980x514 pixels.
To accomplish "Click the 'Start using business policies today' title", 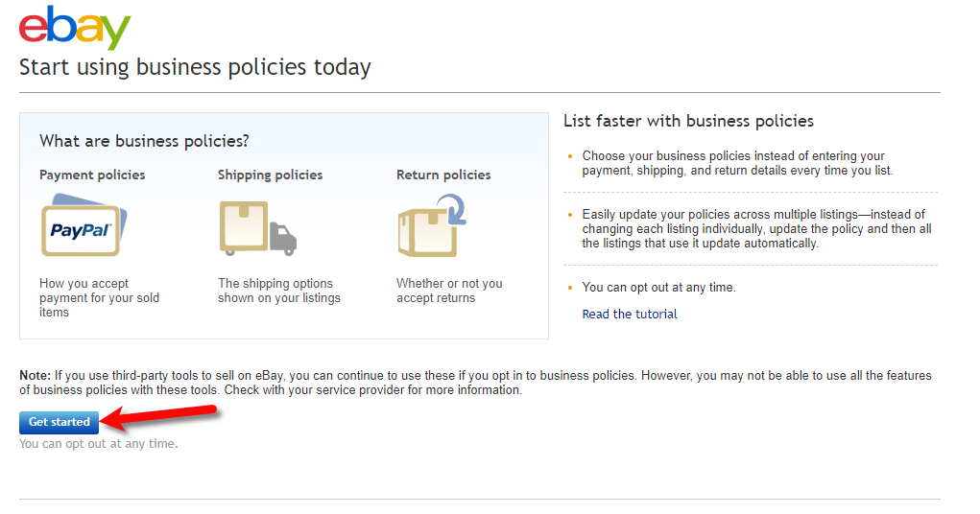I will pos(195,67).
